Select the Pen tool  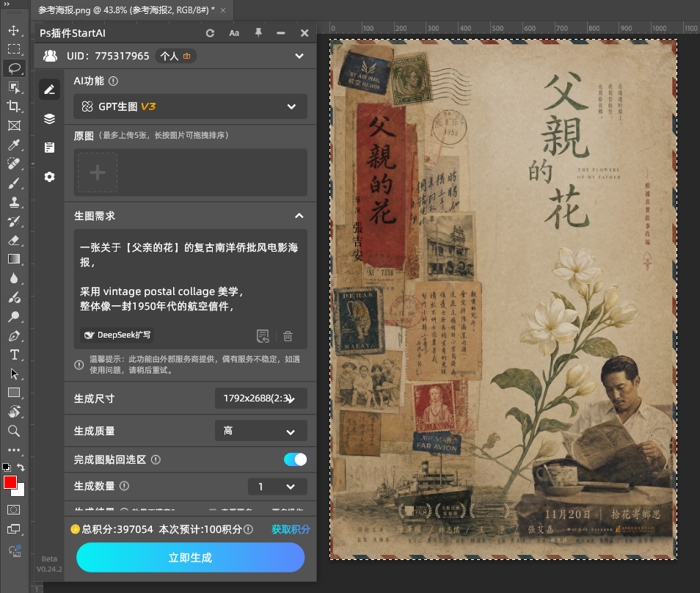[14, 336]
